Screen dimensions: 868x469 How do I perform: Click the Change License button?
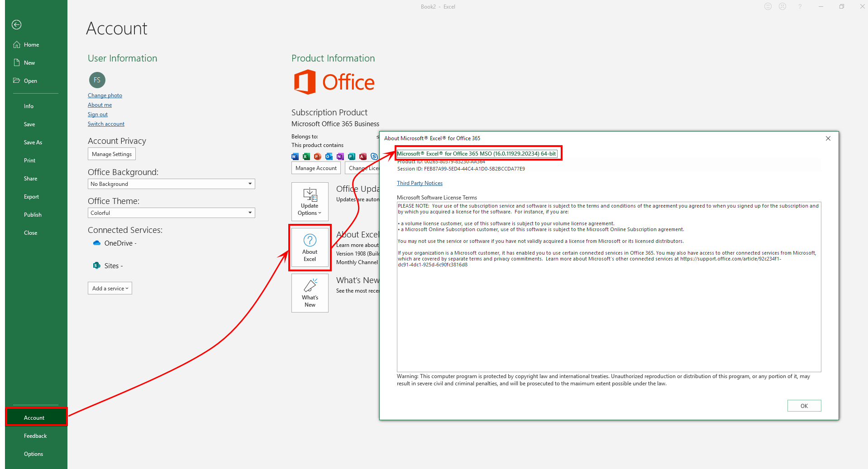coord(362,168)
